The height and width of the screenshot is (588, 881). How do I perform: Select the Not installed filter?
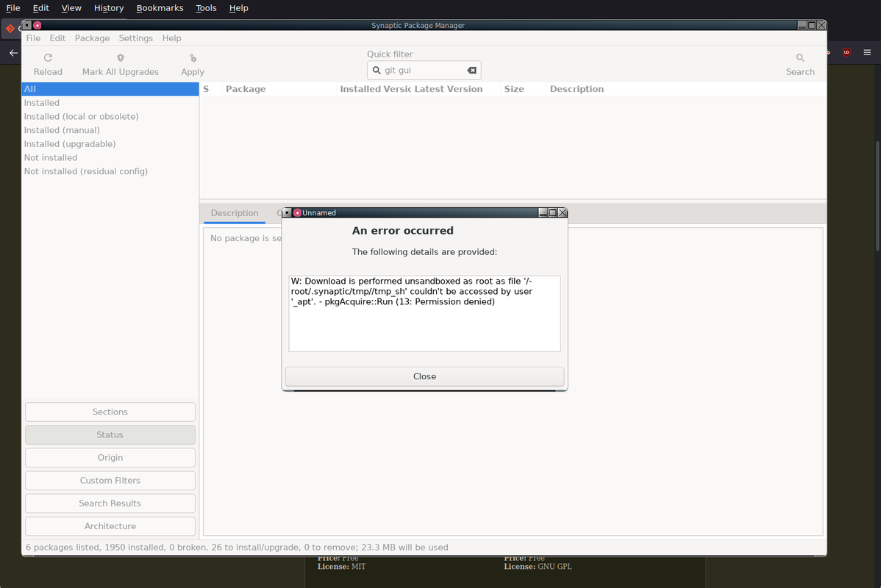click(x=110, y=158)
